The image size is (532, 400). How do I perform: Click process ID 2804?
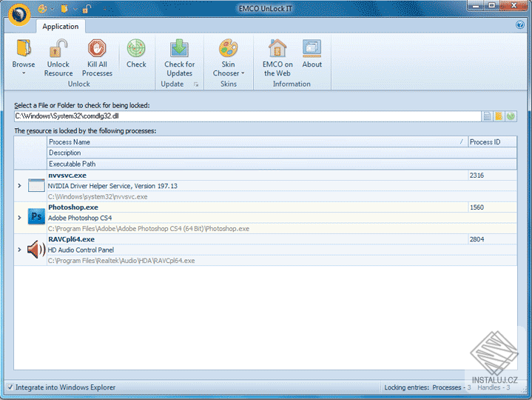(477, 239)
